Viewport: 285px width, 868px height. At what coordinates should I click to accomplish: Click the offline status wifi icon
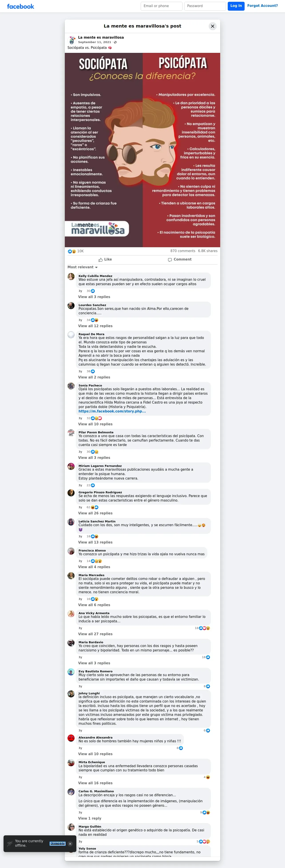[10, 843]
